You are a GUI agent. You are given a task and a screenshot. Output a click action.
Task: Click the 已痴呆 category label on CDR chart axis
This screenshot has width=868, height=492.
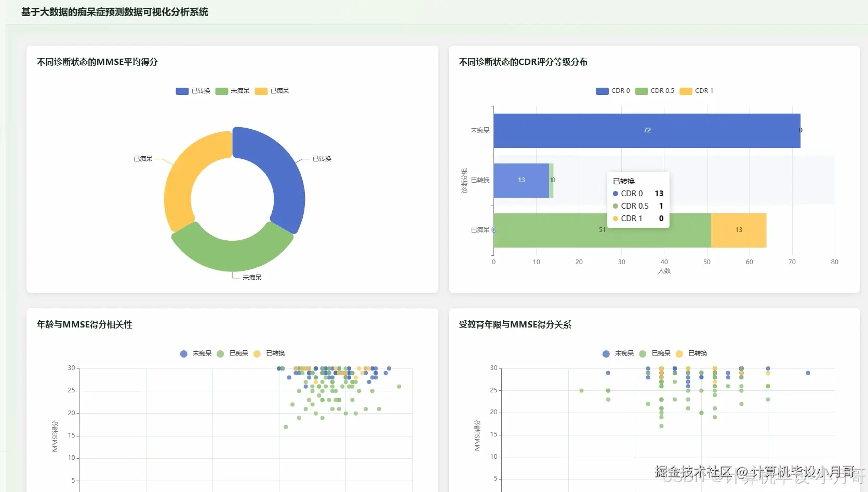click(480, 230)
